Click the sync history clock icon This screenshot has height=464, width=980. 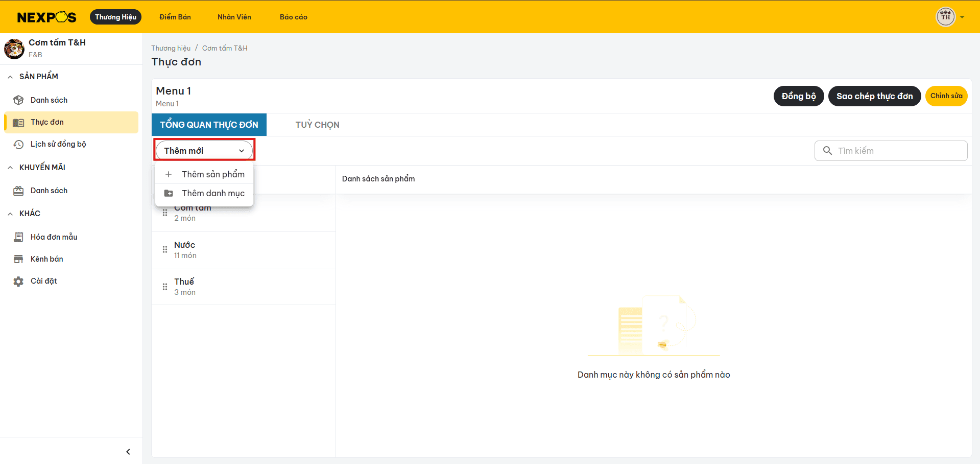click(18, 145)
